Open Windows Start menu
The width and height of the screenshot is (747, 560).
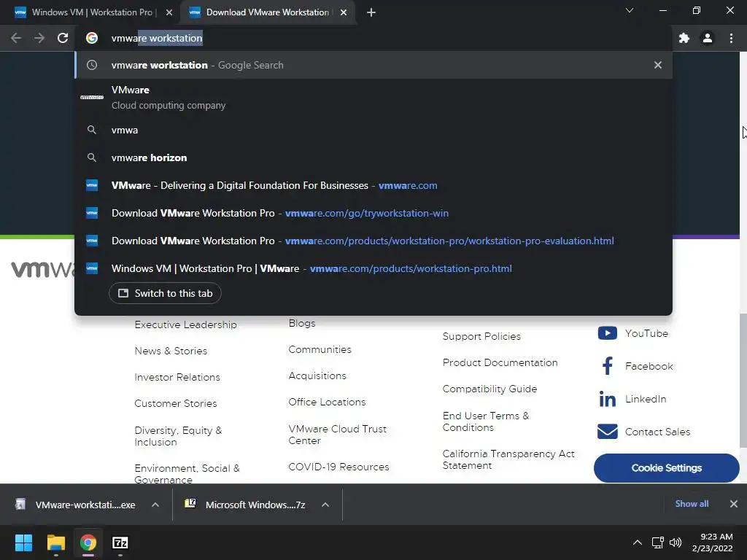(23, 542)
